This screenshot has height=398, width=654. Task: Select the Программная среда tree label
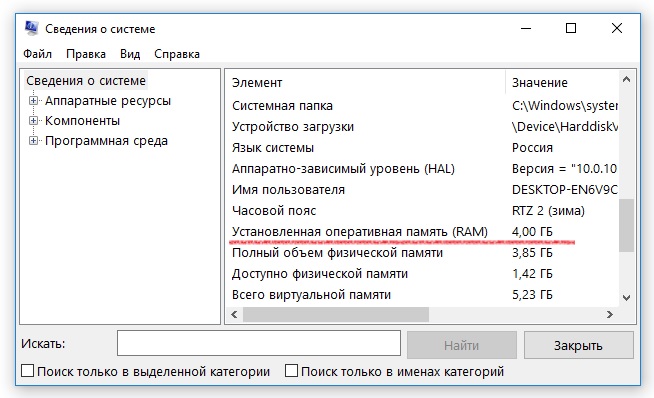106,141
